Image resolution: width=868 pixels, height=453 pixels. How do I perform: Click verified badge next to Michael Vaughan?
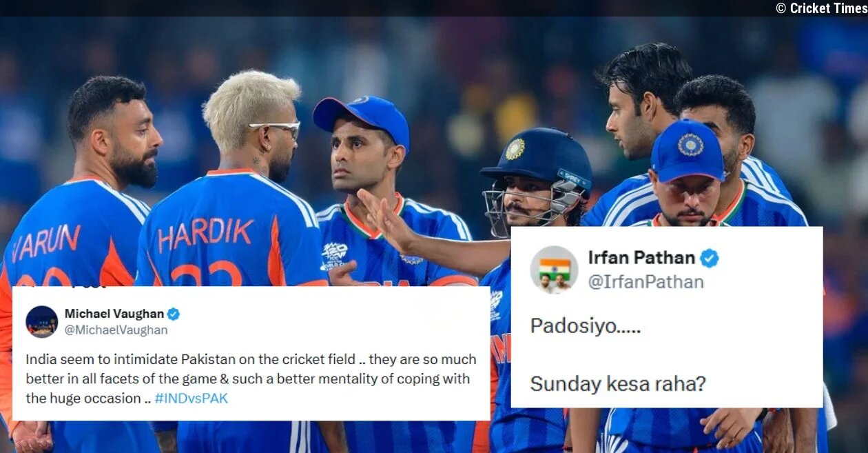(174, 314)
